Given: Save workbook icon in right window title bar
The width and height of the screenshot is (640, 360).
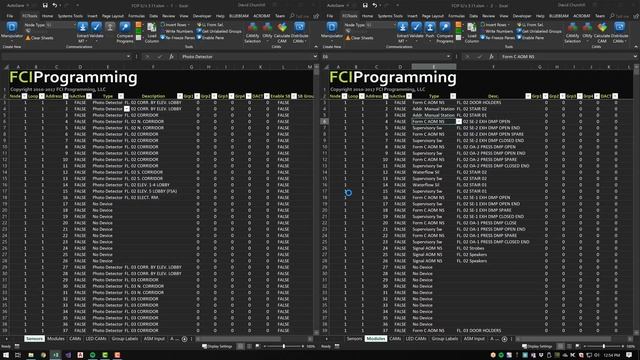Looking at the screenshot, I should 365,5.
